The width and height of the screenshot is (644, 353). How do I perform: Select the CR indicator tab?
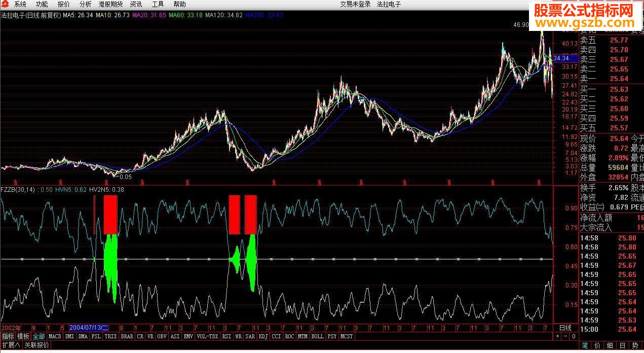(x=140, y=336)
